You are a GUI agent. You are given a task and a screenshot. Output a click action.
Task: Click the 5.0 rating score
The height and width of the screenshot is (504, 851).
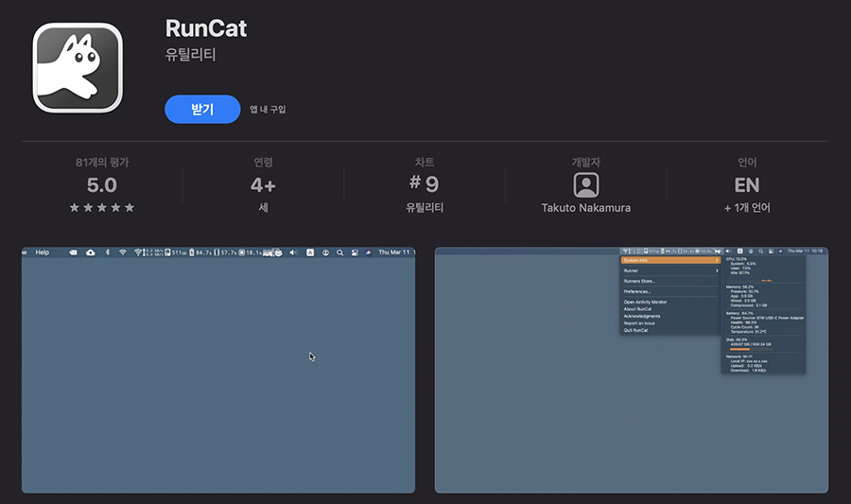(x=102, y=185)
